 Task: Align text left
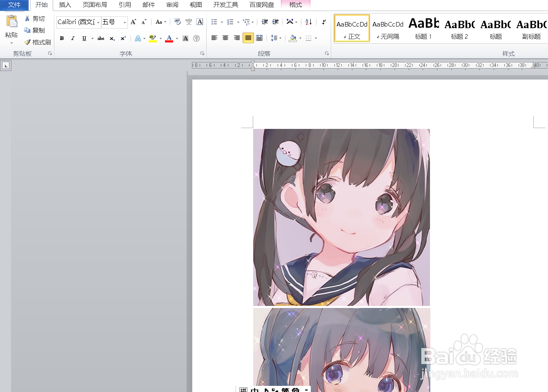click(214, 38)
